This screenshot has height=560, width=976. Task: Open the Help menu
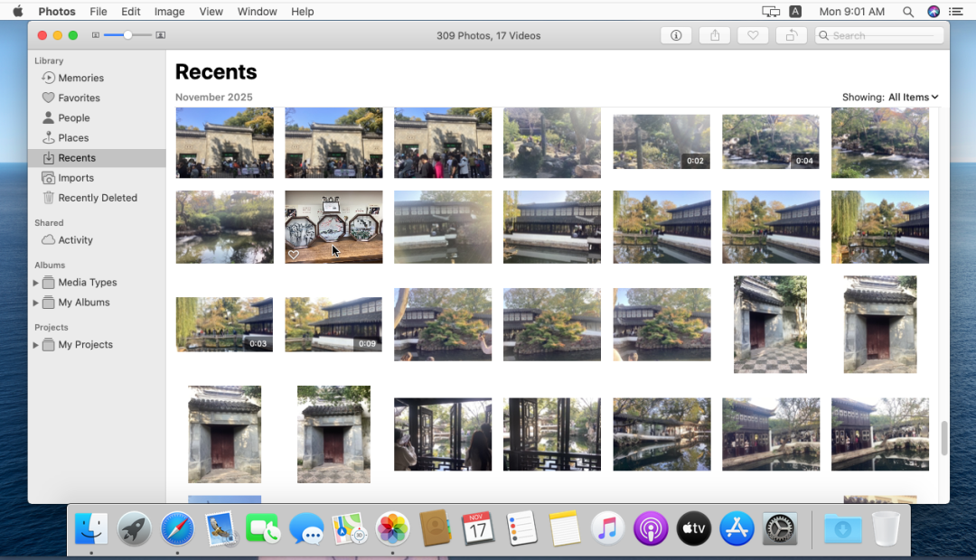(303, 11)
